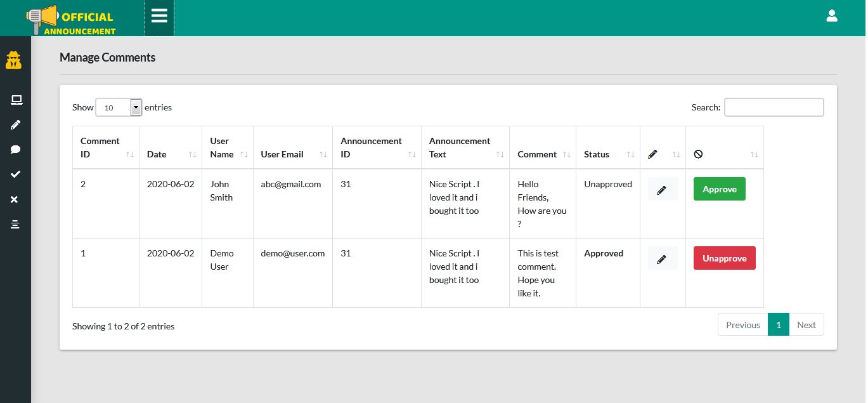Click the X icon in sidebar
The image size is (868, 403).
coord(15,200)
